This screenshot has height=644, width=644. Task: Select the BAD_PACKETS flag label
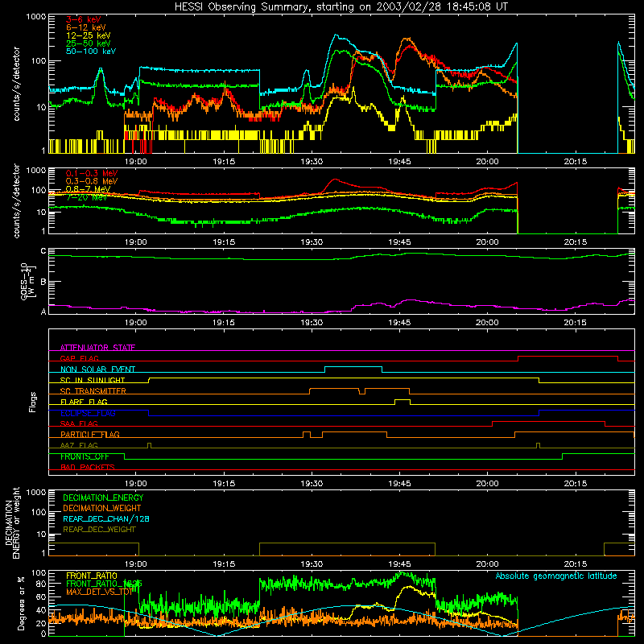(88, 467)
